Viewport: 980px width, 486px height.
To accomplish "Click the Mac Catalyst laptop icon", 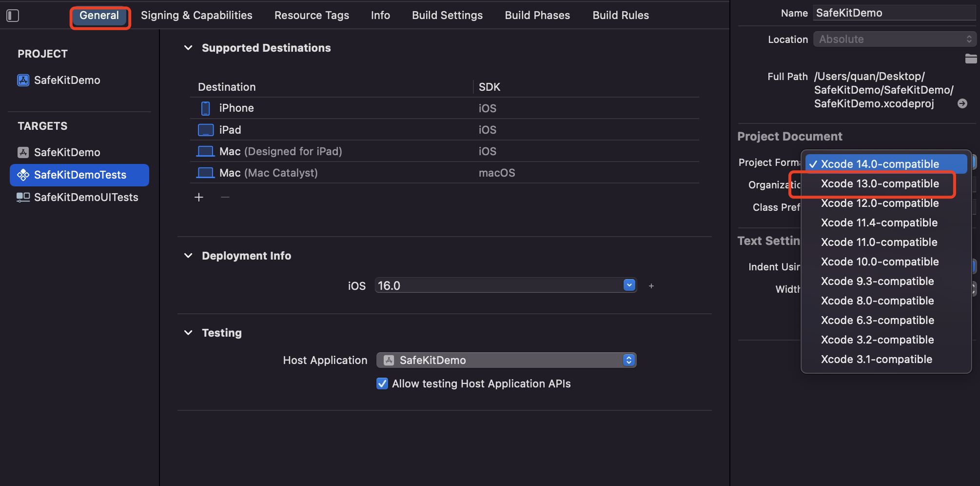I will pos(205,173).
